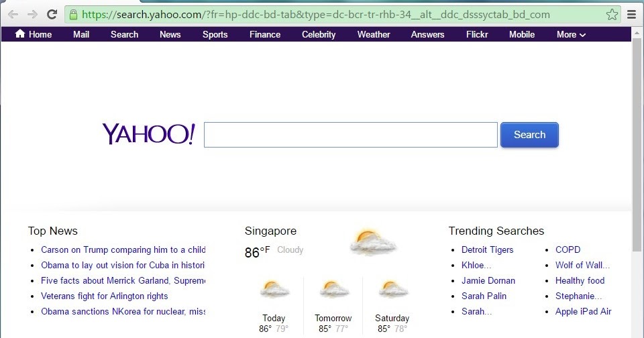Click the Top News heading

point(52,231)
